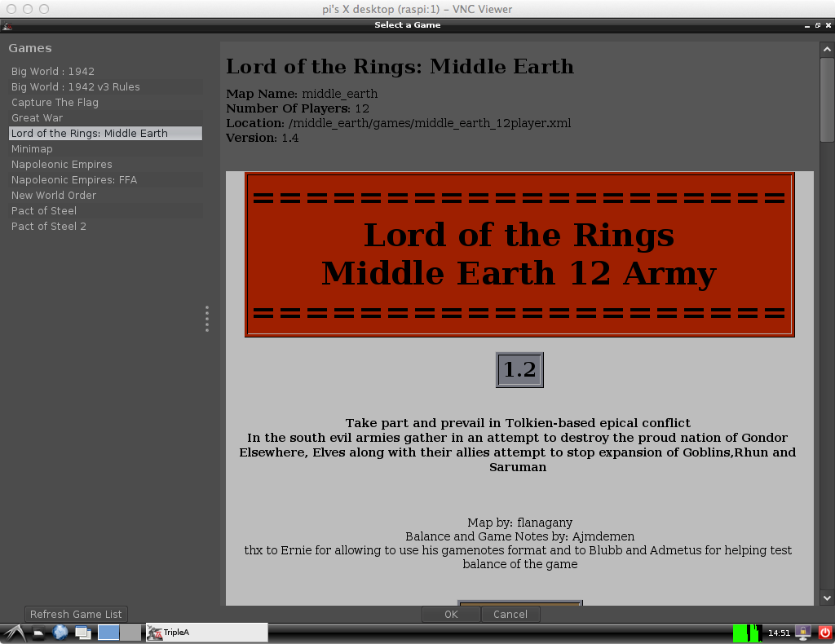
Task: Click the vertical scrollbar thumb of description pane
Action: point(827,100)
